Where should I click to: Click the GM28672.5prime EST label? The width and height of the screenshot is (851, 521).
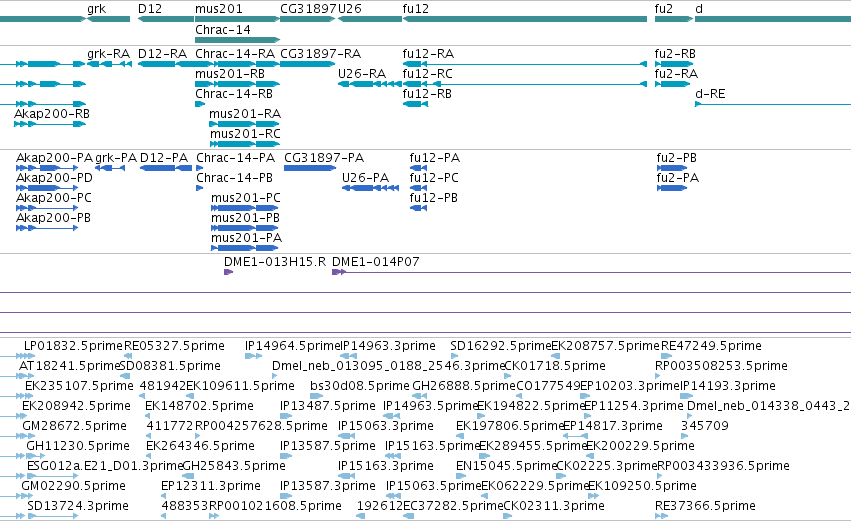[74, 426]
